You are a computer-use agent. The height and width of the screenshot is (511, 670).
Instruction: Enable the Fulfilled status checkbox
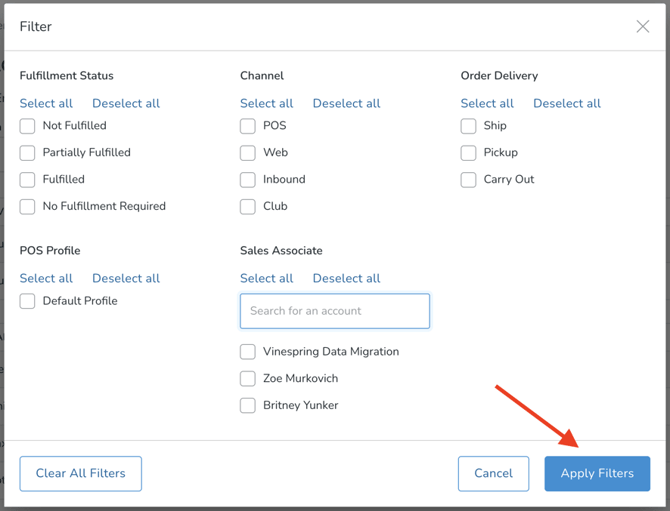tap(28, 180)
